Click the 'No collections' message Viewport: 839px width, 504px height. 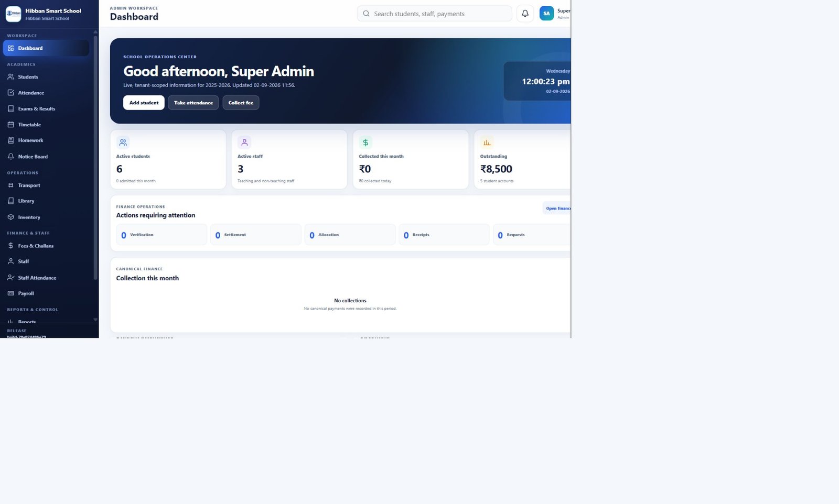pos(350,301)
